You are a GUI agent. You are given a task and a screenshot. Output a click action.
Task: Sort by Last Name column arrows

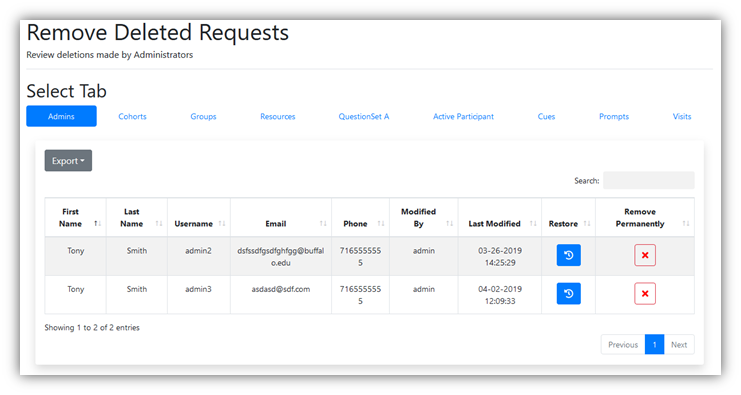pyautogui.click(x=159, y=223)
